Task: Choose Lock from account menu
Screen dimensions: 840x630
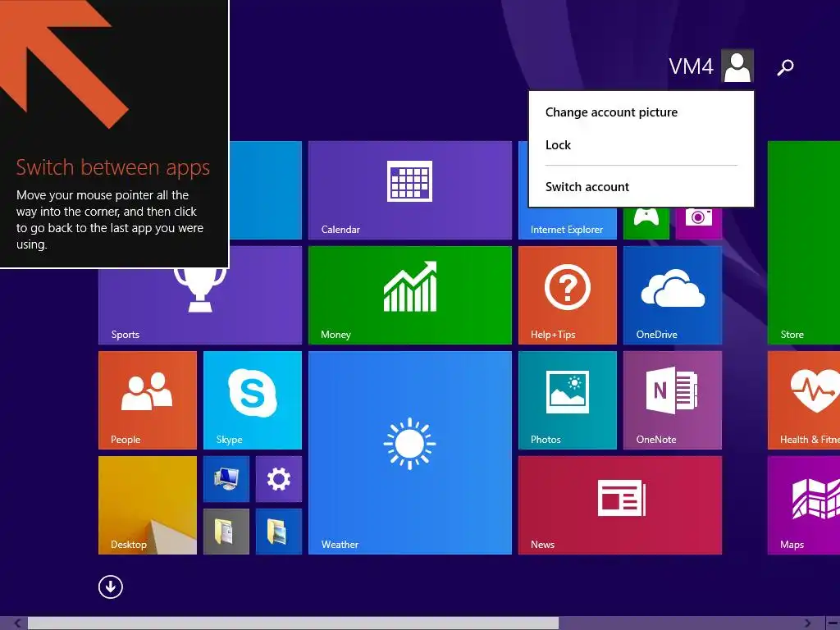Action: [558, 144]
